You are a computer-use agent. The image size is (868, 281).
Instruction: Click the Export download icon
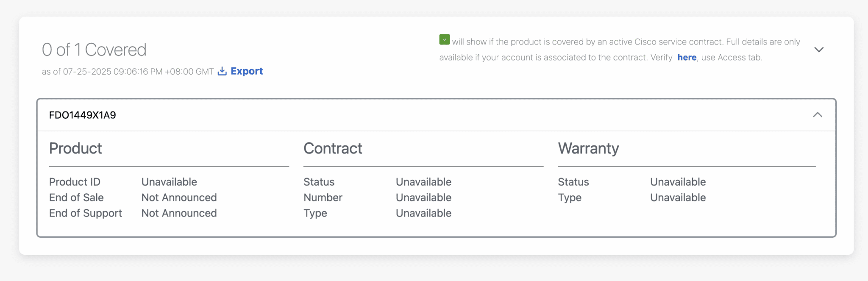click(x=222, y=71)
